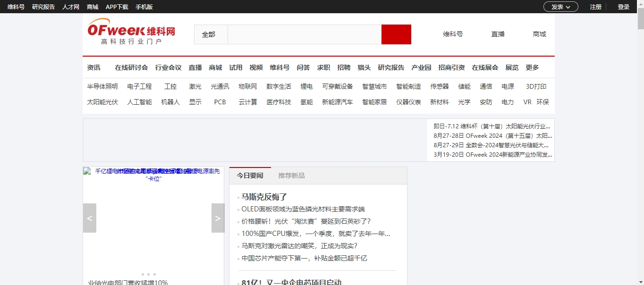Open the 马斯克反悔了 headline
The height and width of the screenshot is (285, 644).
point(264,197)
